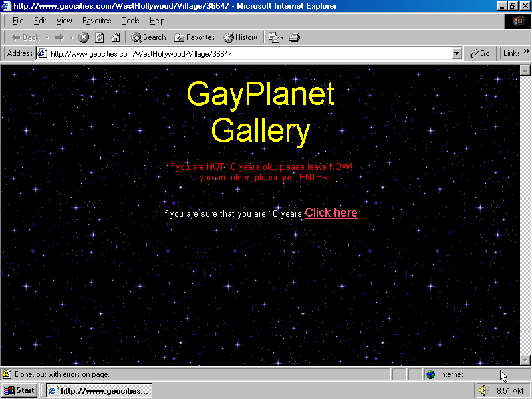Open the Search pane from the toolbar
Viewport: 532px width, 399px height.
click(x=148, y=37)
